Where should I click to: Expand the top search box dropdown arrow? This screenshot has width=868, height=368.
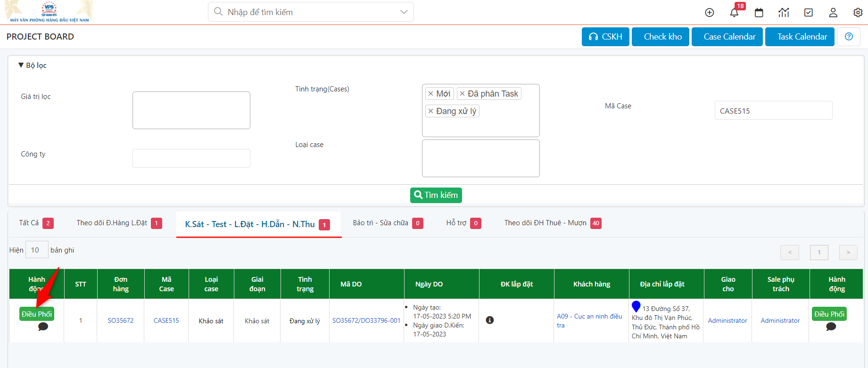(x=404, y=12)
